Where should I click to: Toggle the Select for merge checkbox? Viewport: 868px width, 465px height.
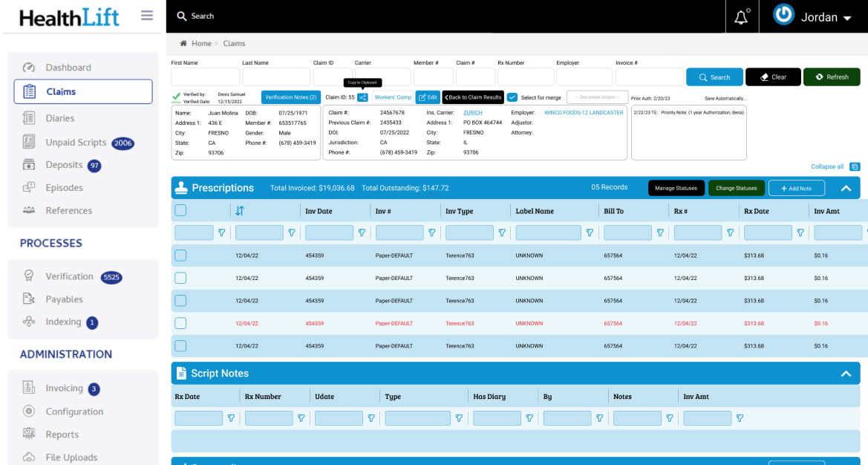tap(512, 97)
